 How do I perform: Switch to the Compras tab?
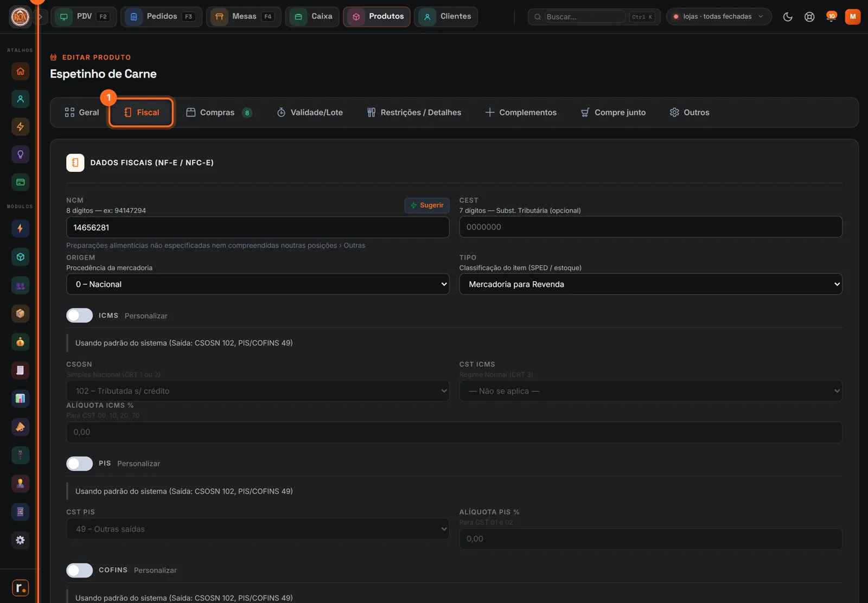click(219, 112)
